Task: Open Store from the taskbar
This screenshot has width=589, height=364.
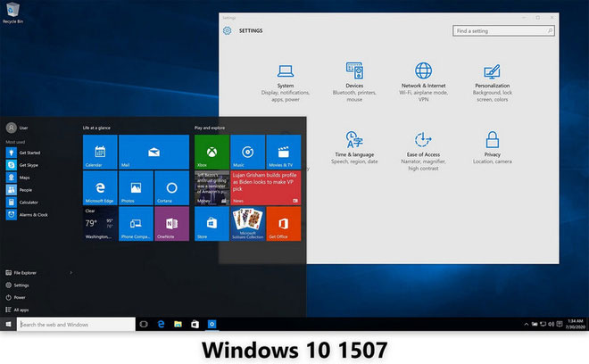Action: (195, 324)
